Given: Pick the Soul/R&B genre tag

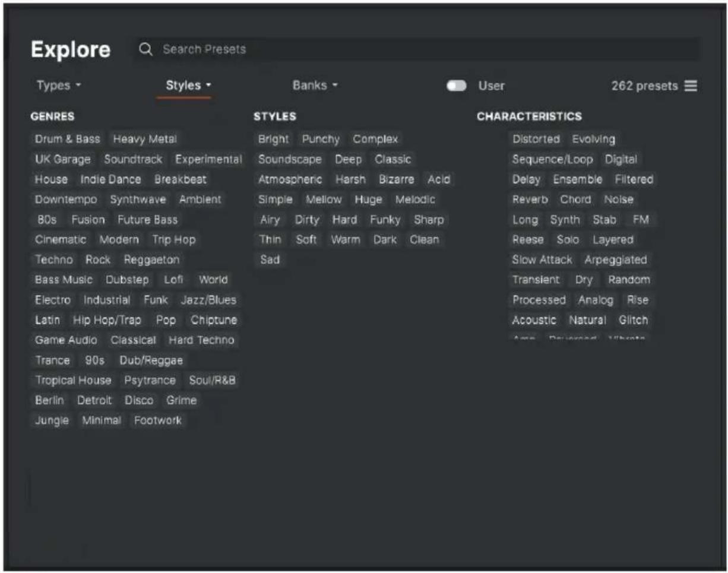Looking at the screenshot, I should click(213, 380).
